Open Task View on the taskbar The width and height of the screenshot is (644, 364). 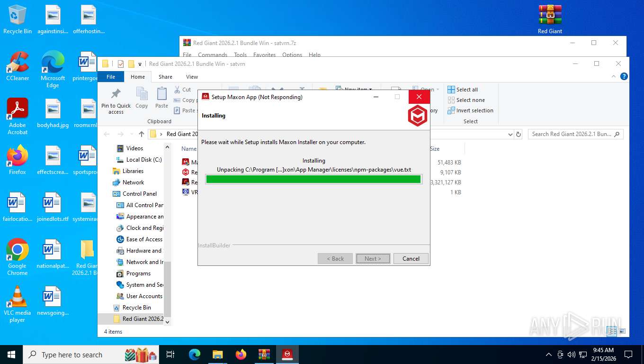click(x=170, y=355)
